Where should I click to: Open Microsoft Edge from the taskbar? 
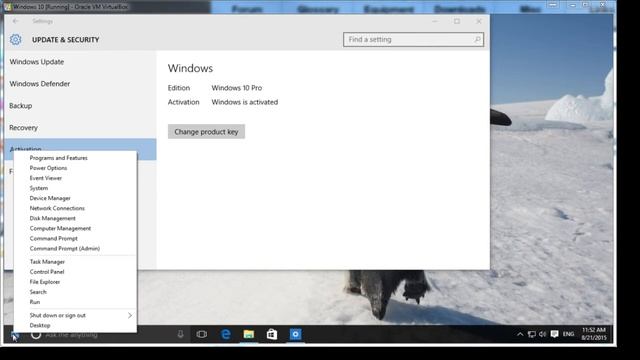point(225,334)
